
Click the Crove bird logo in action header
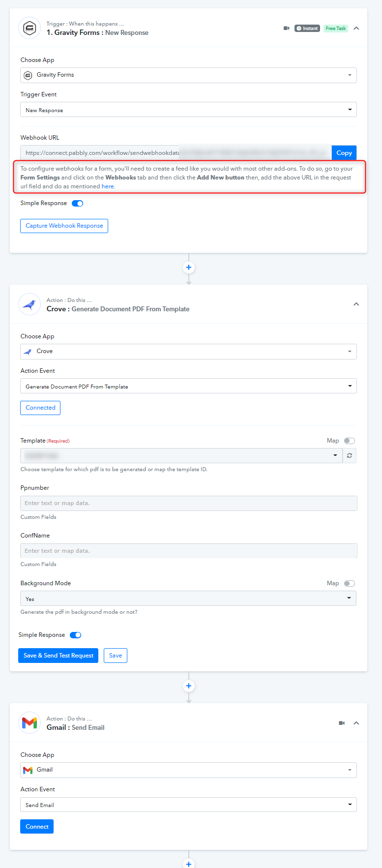pyautogui.click(x=29, y=304)
